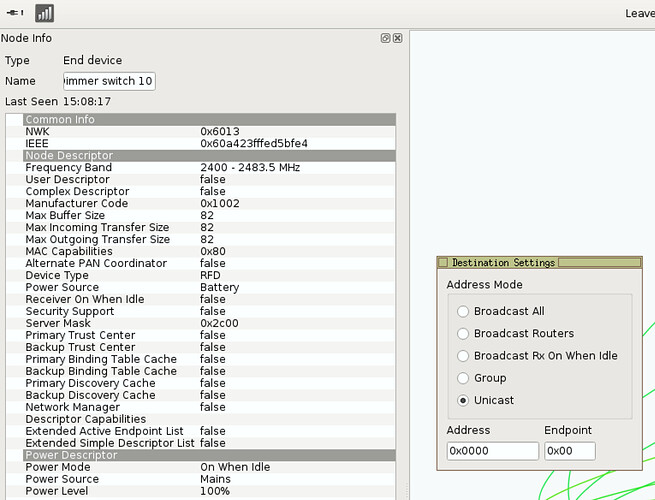Select the User Descriptor row
This screenshot has height=500, width=655.
click(201, 179)
